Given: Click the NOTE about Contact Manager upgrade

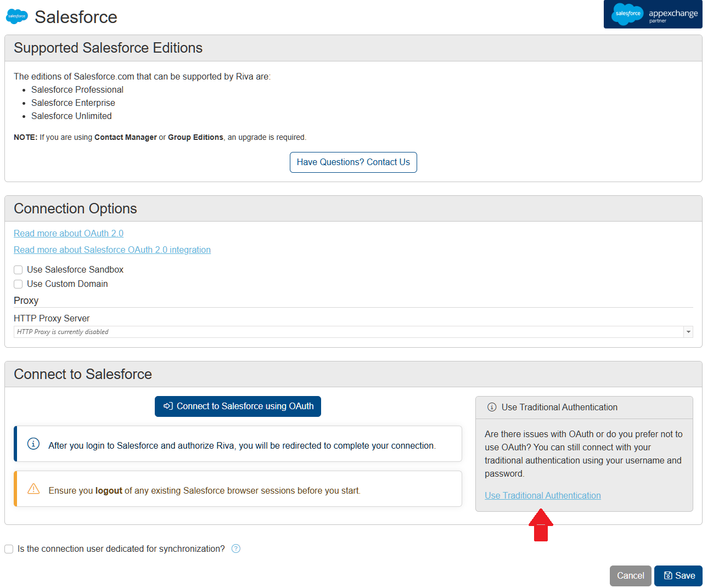Looking at the screenshot, I should [x=160, y=137].
